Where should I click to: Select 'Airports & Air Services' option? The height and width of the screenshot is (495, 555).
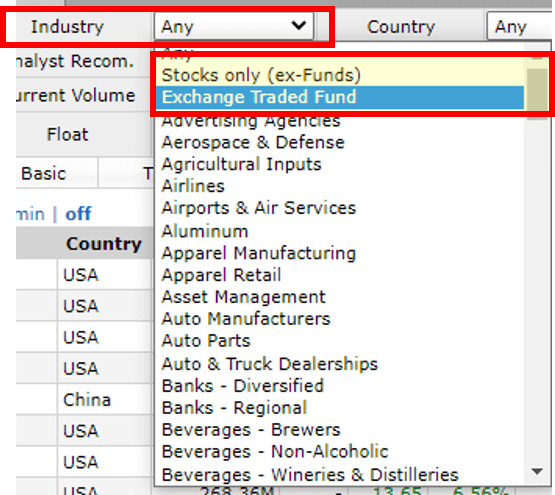[x=340, y=208]
